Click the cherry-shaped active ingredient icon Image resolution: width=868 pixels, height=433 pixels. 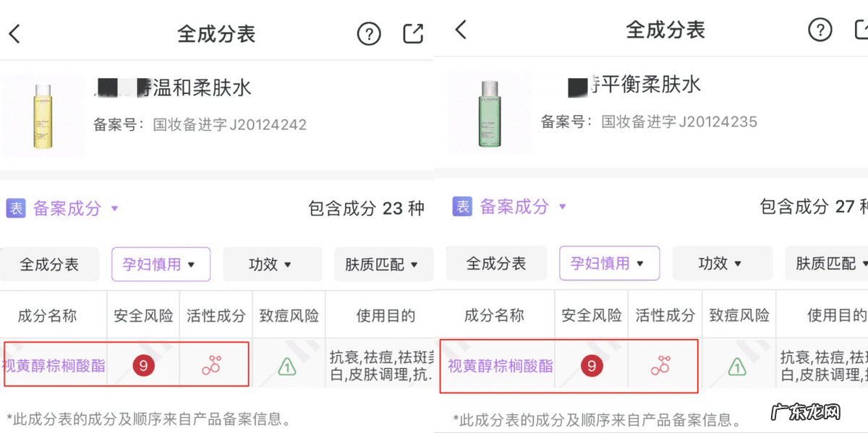pyautogui.click(x=215, y=365)
